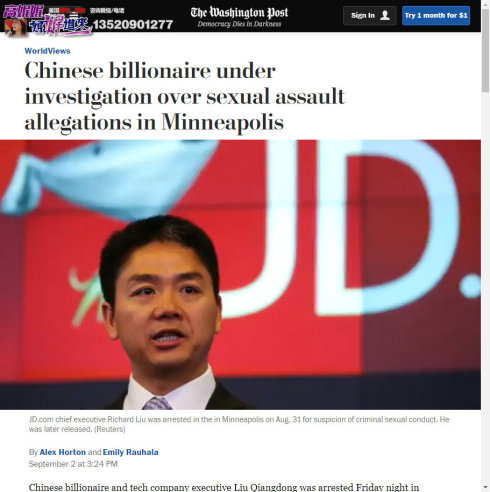Click the vertical scrollbar thumb
Image resolution: width=490 pixels, height=492 pixels.
tap(486, 50)
